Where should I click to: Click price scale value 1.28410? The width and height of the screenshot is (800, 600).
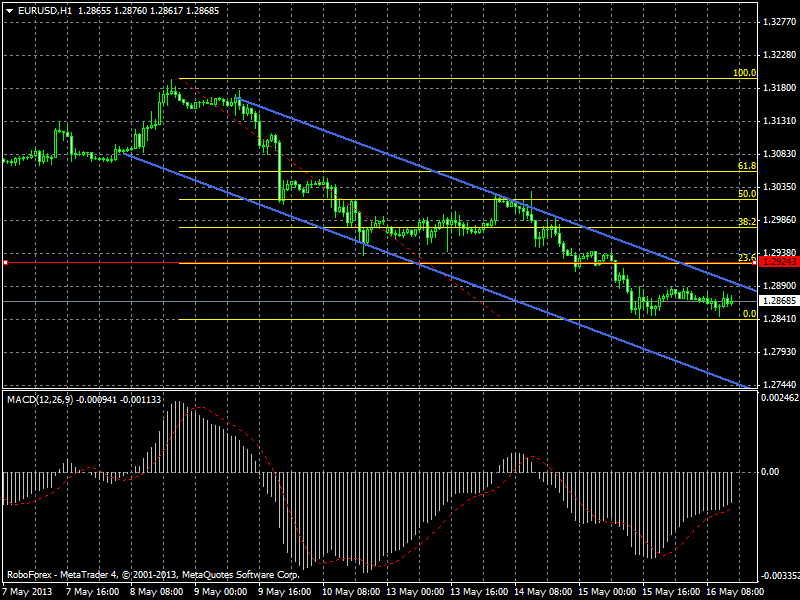click(780, 319)
